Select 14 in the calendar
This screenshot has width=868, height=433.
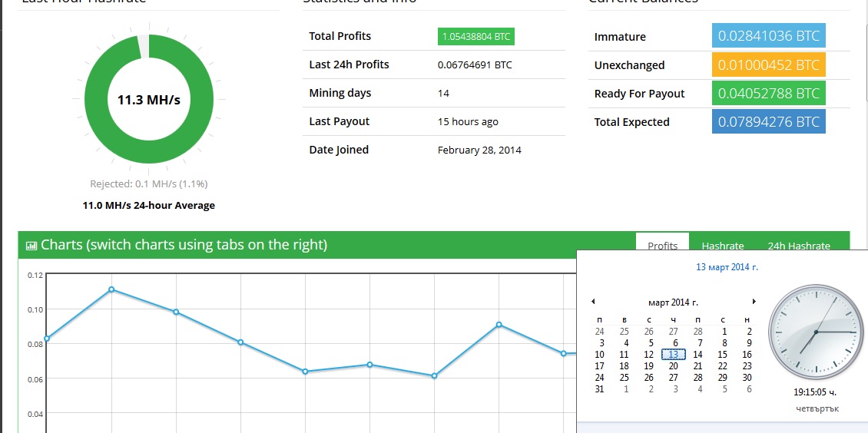[x=697, y=355]
